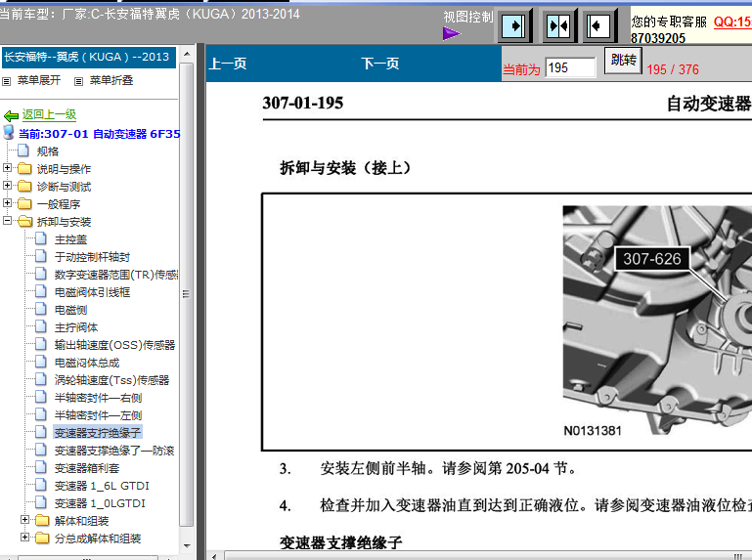Go to previous page with 上一页
Screen dimensions: 752x560
(228, 64)
